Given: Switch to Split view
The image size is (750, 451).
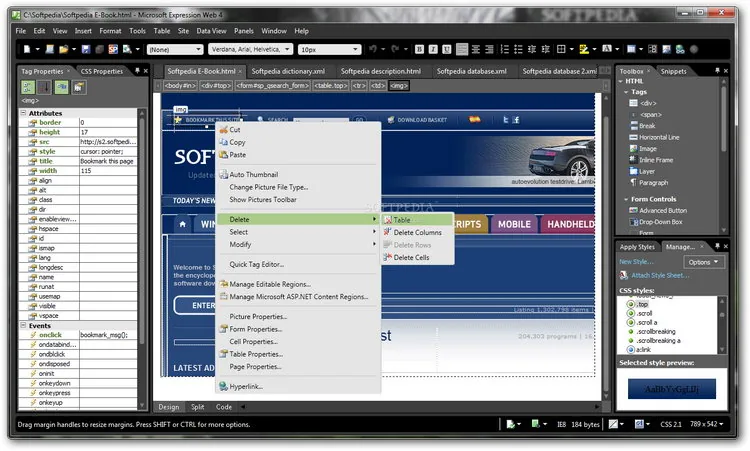Looking at the screenshot, I should click(x=198, y=407).
